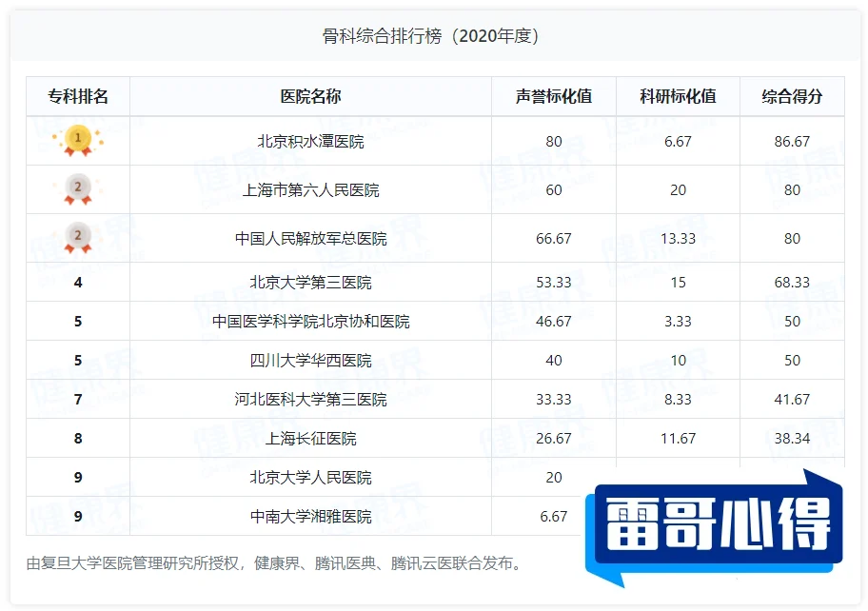The height and width of the screenshot is (611, 868).
Task: Click reputation value 33.33
Action: [x=554, y=399]
